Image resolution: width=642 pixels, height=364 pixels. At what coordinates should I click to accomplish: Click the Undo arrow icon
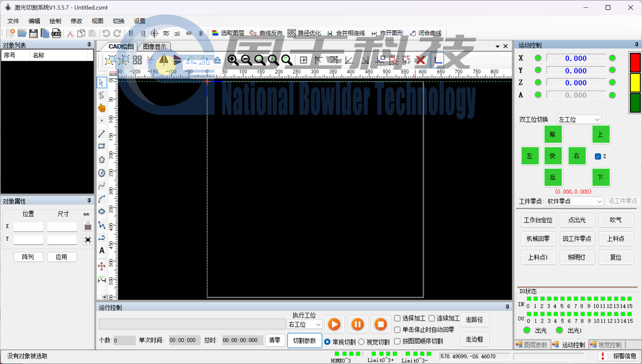point(106,33)
